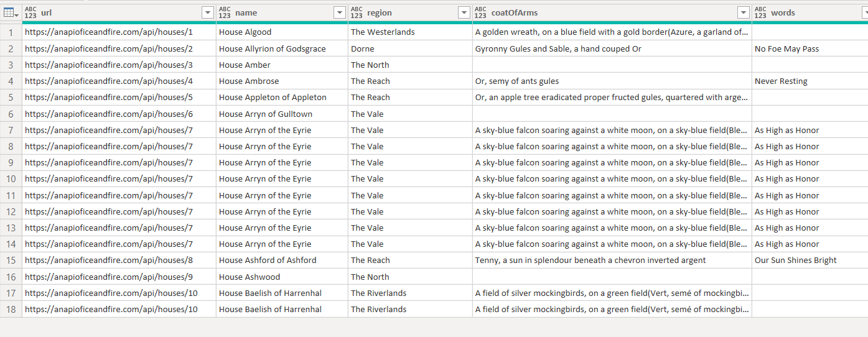The height and width of the screenshot is (337, 868).
Task: Select the url column header
Action: (118, 12)
